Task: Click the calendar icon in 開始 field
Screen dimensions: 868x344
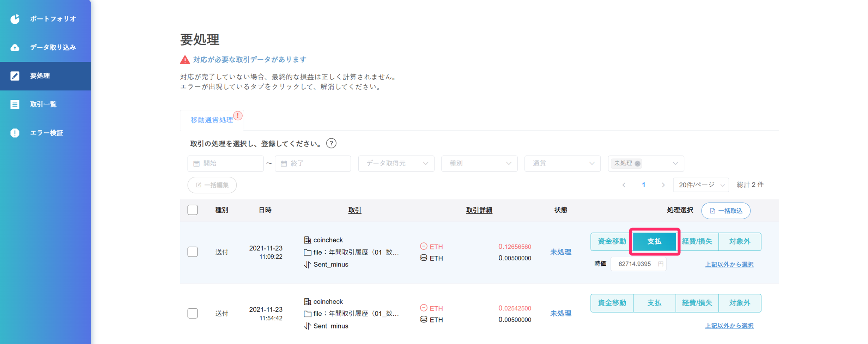Action: 196,164
